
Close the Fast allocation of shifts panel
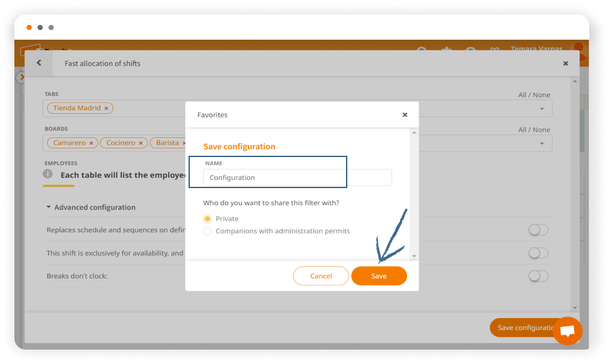566,63
